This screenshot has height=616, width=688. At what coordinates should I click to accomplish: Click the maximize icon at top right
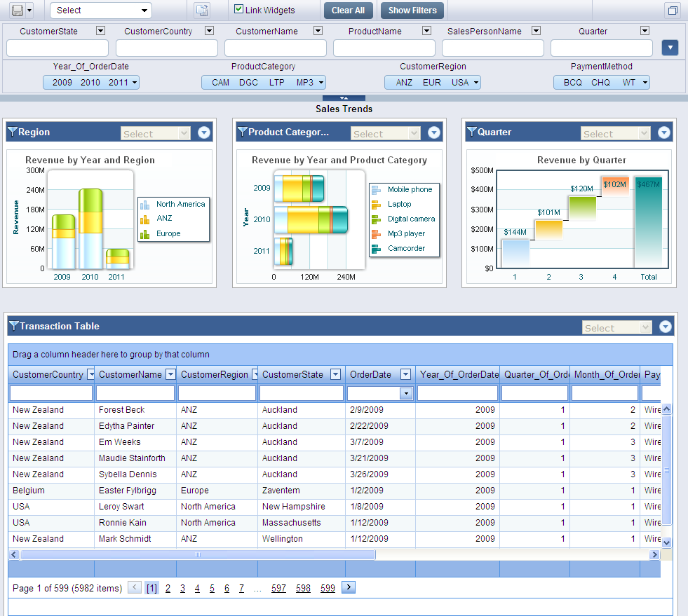coord(672,9)
